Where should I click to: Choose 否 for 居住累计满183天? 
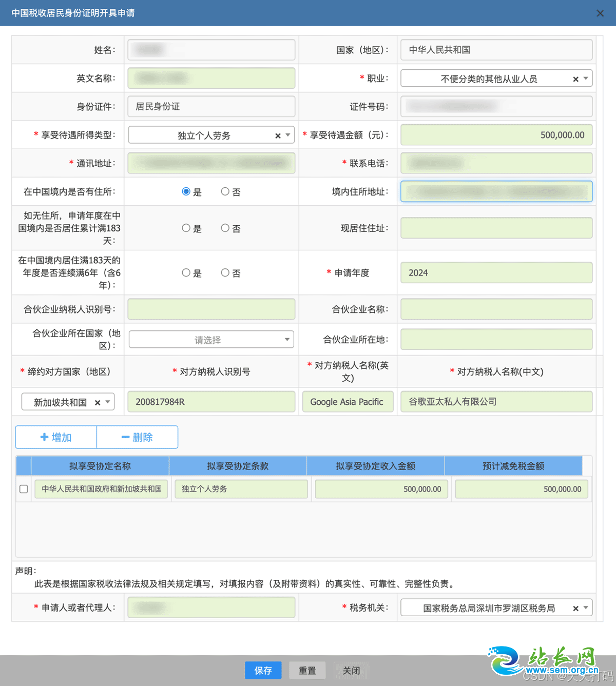[x=225, y=228]
